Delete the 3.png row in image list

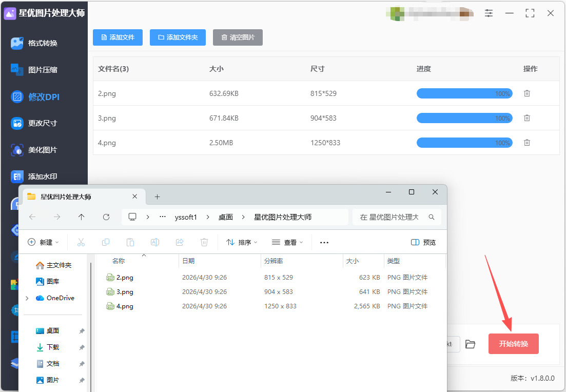click(x=527, y=118)
